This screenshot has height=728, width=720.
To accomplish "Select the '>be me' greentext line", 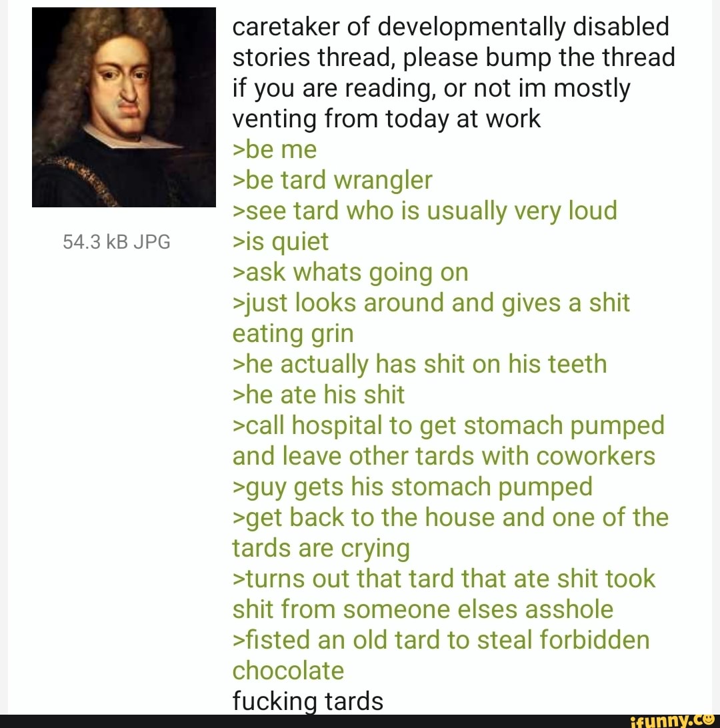I will (x=275, y=149).
